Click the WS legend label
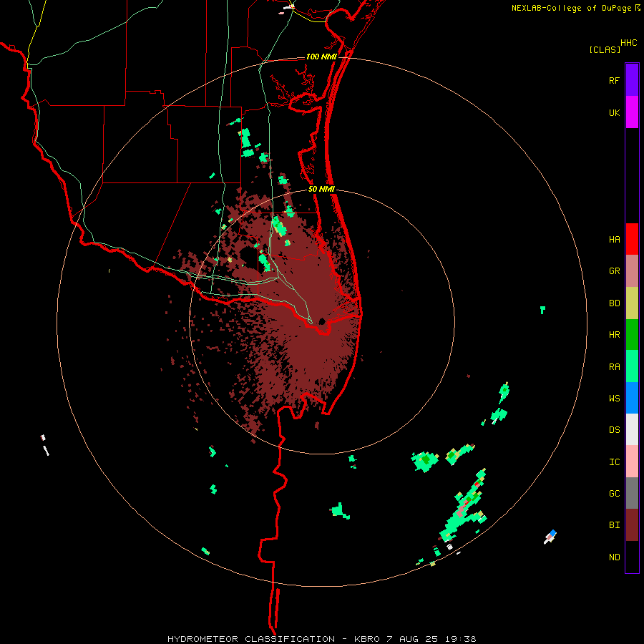The width and height of the screenshot is (644, 644). tap(614, 399)
